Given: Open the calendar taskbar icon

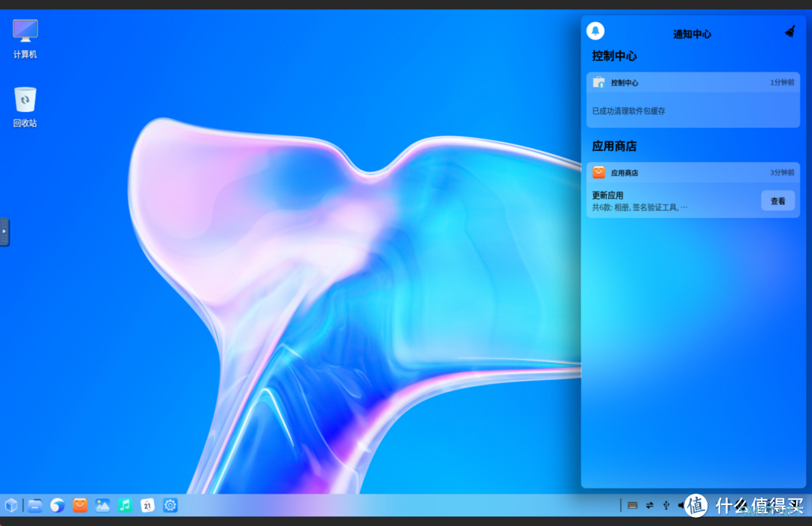Looking at the screenshot, I should tap(147, 505).
